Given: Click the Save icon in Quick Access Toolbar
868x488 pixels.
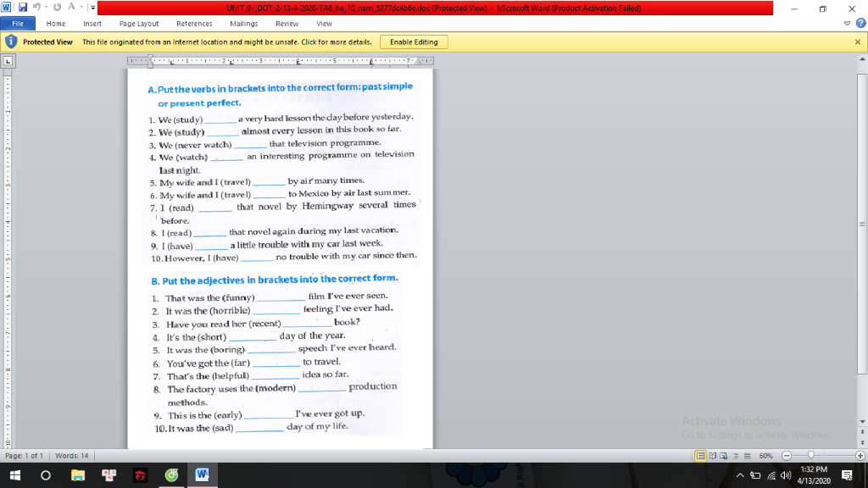Looking at the screenshot, I should [23, 7].
